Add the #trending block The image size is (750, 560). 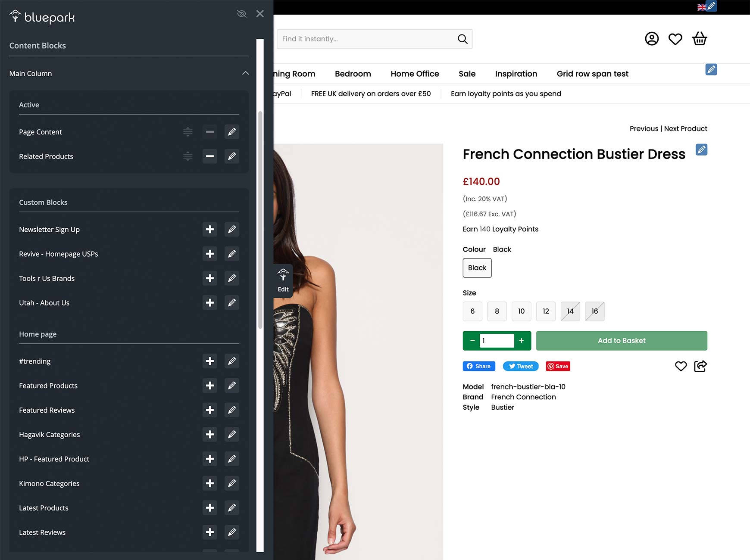pos(210,361)
